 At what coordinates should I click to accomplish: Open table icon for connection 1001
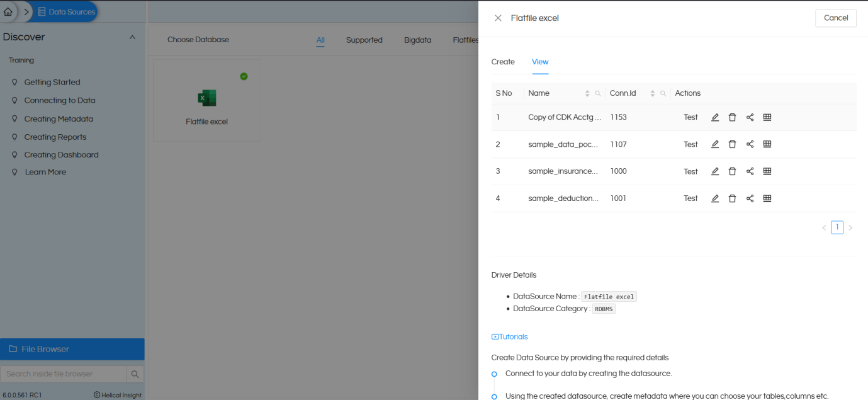767,198
